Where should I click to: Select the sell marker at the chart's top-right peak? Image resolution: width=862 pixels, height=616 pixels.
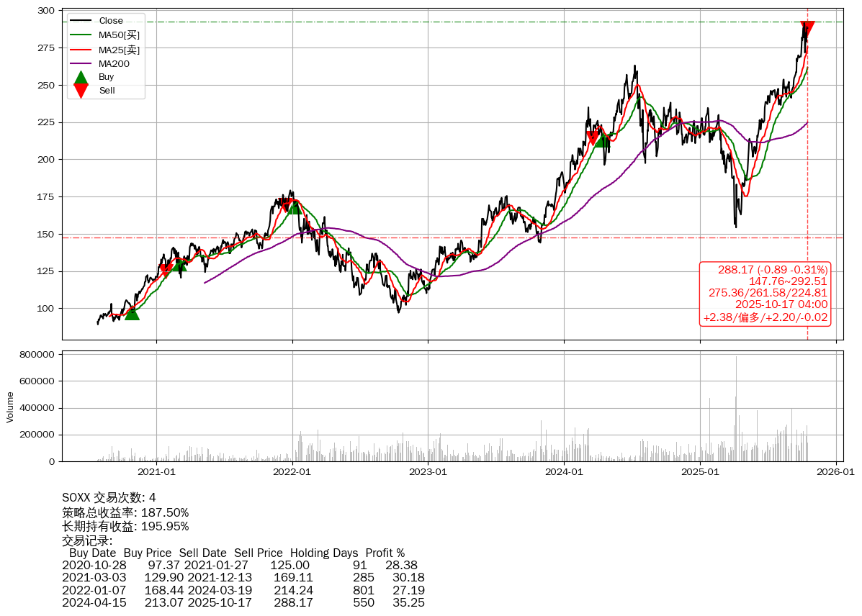coord(807,28)
